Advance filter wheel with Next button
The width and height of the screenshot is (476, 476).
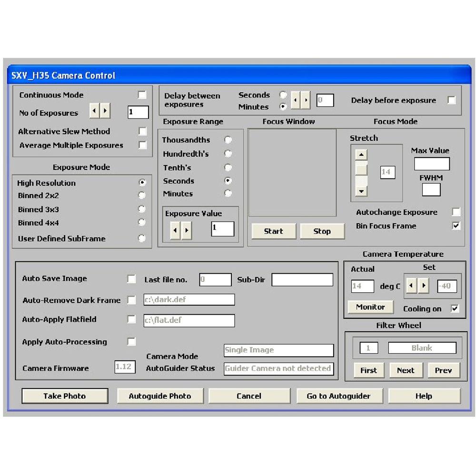406,370
